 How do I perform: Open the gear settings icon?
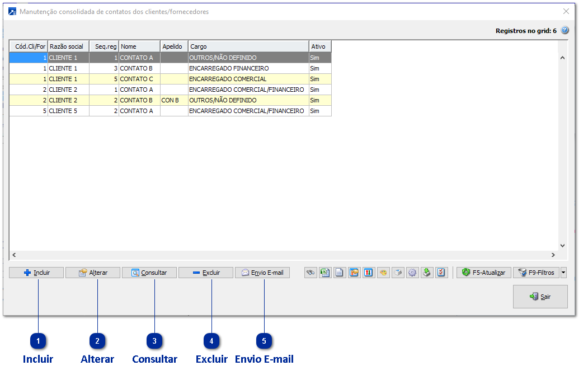[x=412, y=273]
